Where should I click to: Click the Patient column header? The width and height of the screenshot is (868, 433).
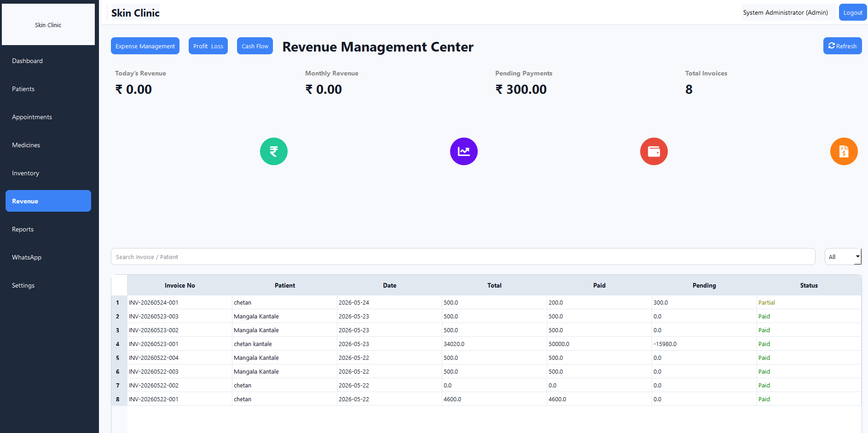pos(285,285)
